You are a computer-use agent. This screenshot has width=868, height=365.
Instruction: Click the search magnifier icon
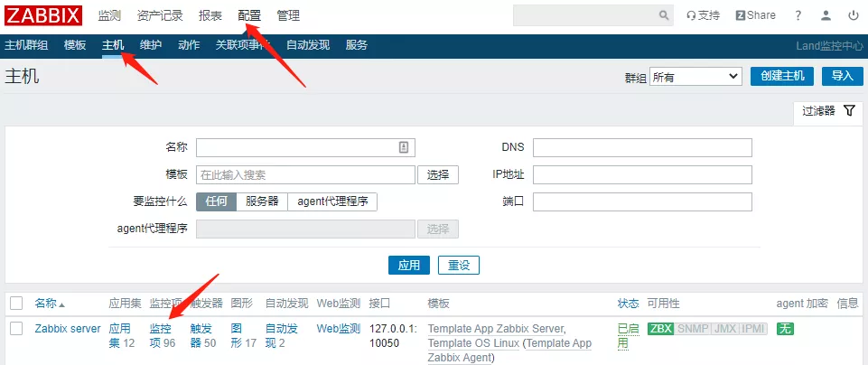click(x=665, y=15)
